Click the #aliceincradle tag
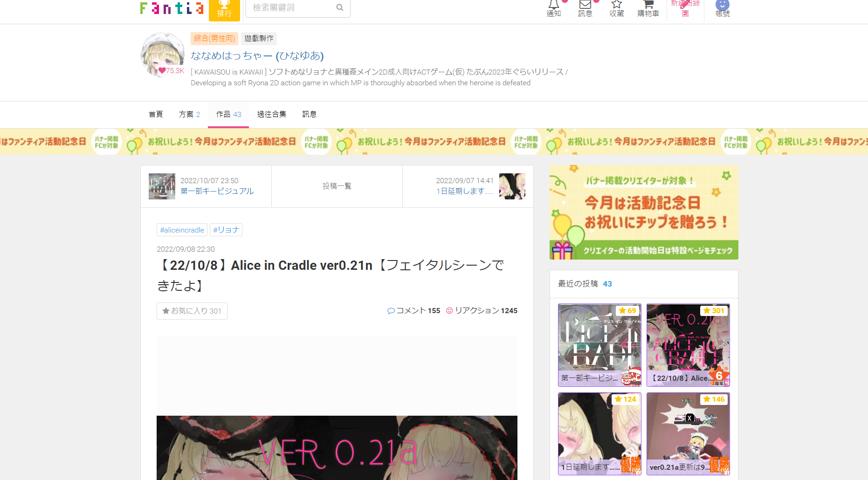The height and width of the screenshot is (480, 868). coord(182,230)
